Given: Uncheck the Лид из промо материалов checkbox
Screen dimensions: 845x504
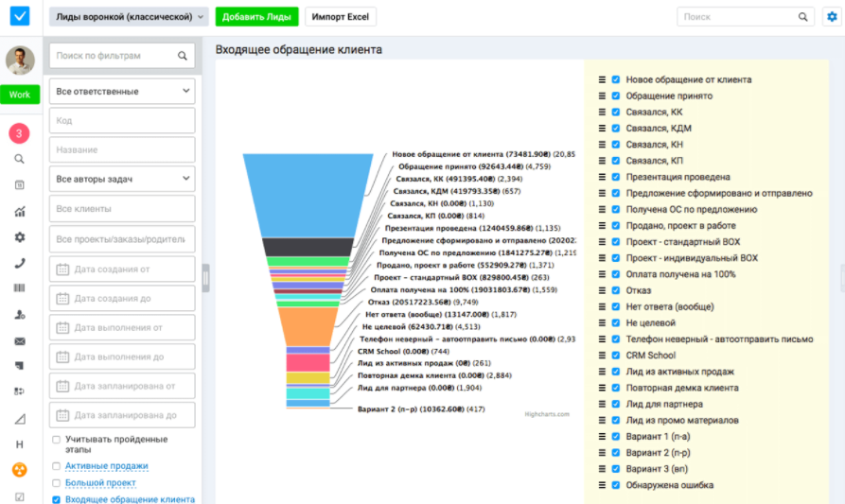Looking at the screenshot, I should click(x=615, y=421).
